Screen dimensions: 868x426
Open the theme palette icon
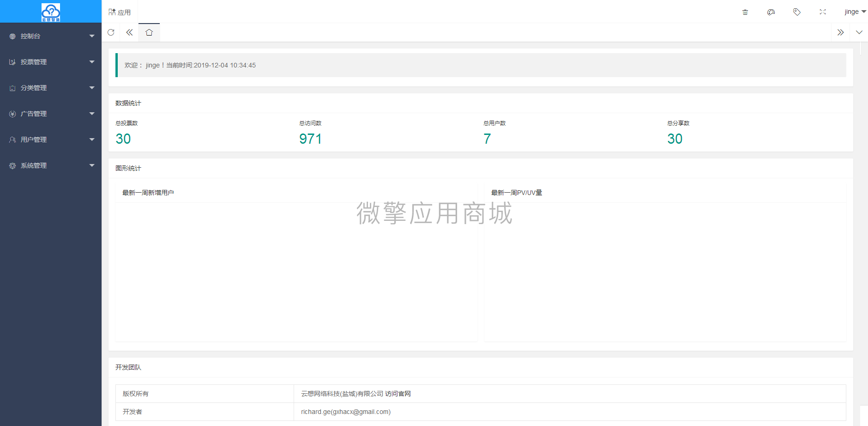[771, 12]
